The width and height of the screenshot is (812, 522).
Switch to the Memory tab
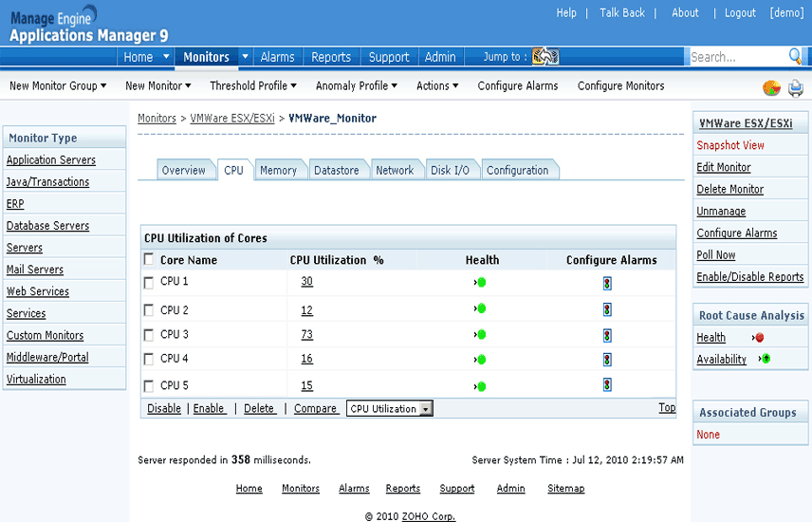click(279, 171)
